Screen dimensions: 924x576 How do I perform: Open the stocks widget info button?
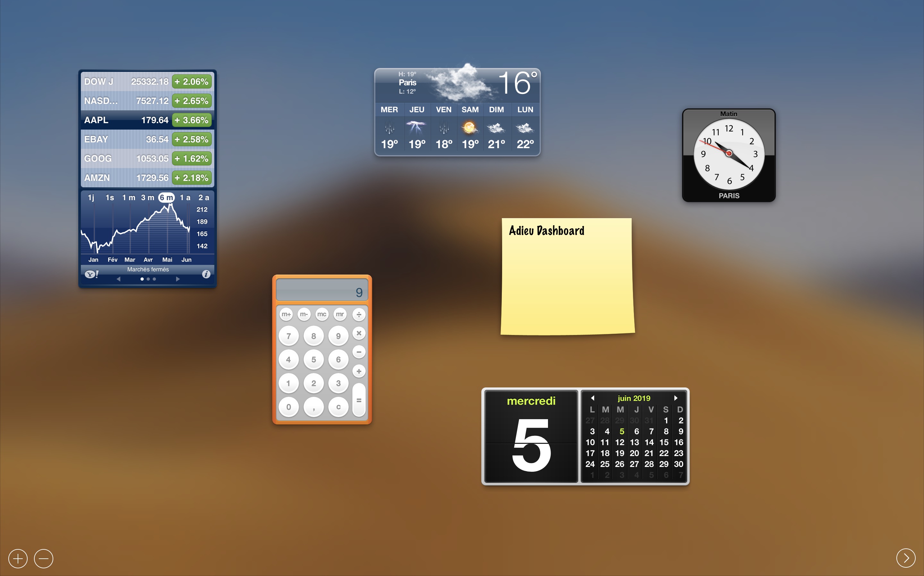pyautogui.click(x=206, y=274)
